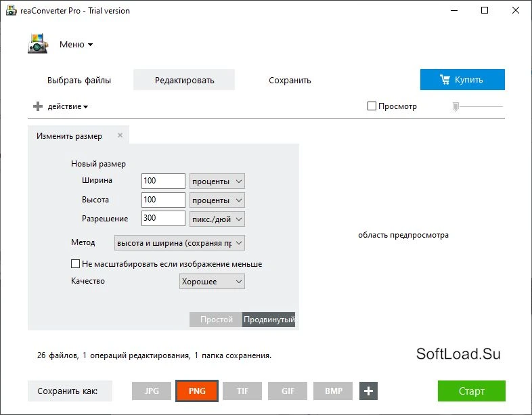Click the preview zoom slider
This screenshot has height=415, width=532.
[478, 106]
